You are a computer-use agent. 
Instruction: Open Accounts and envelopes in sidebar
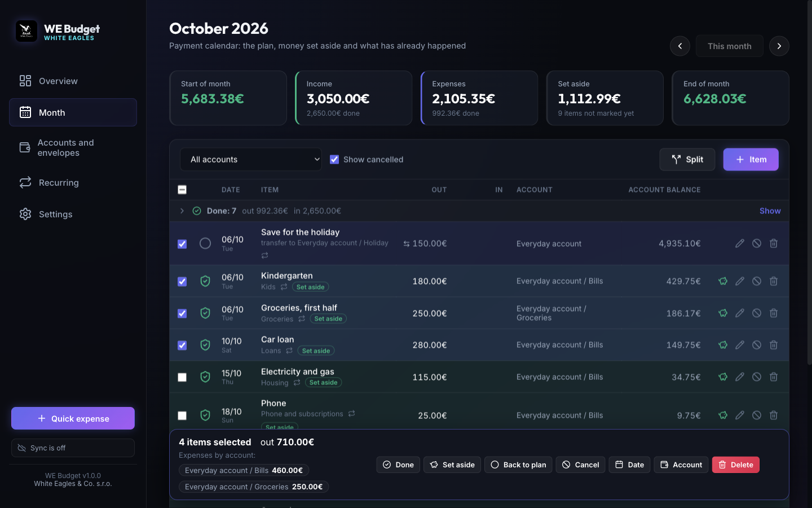pos(73,148)
